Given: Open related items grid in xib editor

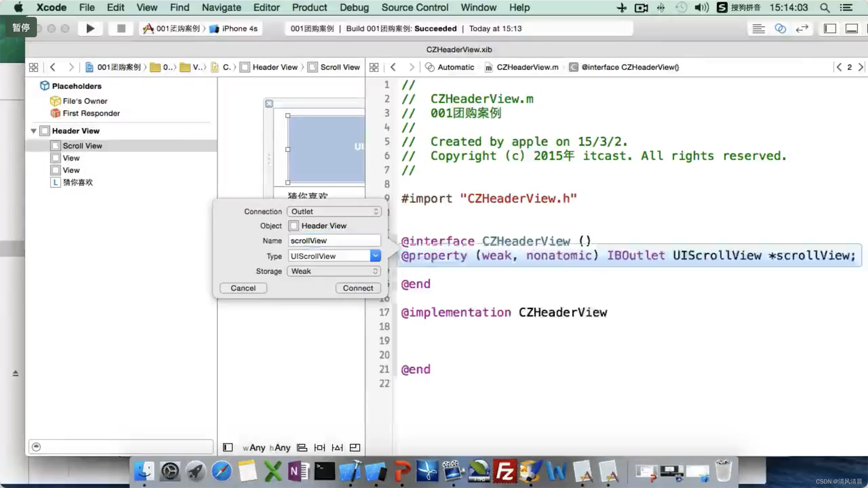Looking at the screenshot, I should click(x=34, y=67).
